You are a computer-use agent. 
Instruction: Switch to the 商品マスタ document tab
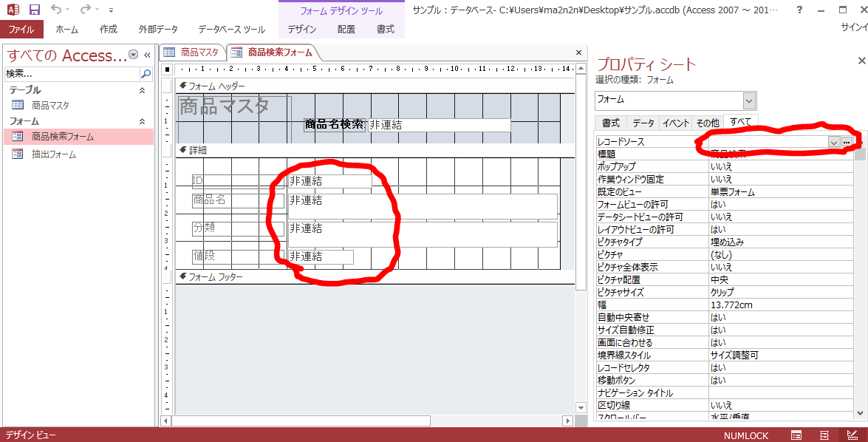click(192, 52)
